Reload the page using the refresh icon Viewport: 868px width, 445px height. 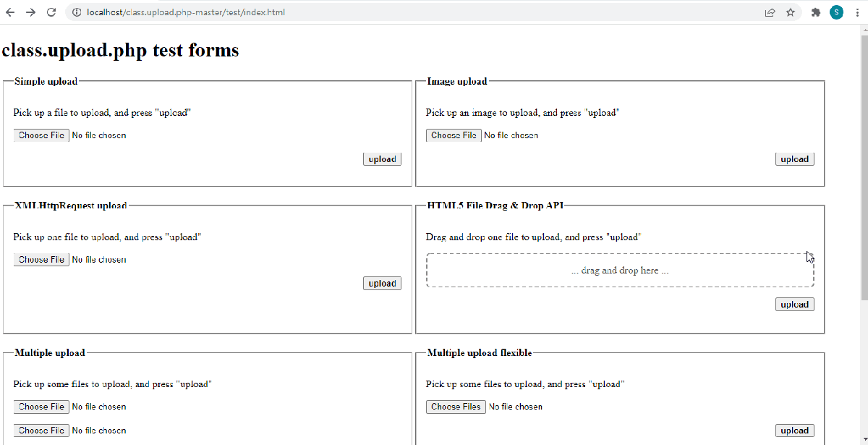pyautogui.click(x=51, y=12)
